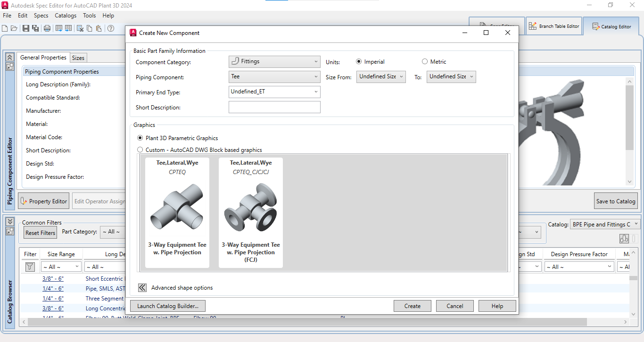This screenshot has height=342, width=644.
Task: Click the Cancel button in the dialog
Action: pyautogui.click(x=455, y=306)
